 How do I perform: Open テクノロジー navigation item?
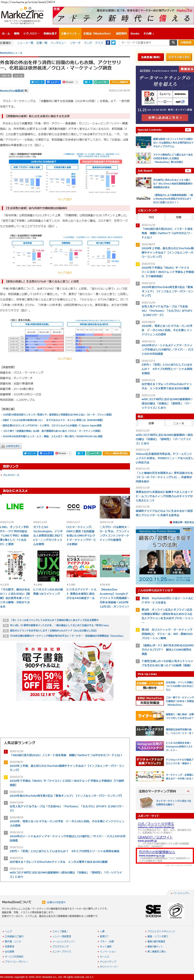pyautogui.click(x=31, y=34)
